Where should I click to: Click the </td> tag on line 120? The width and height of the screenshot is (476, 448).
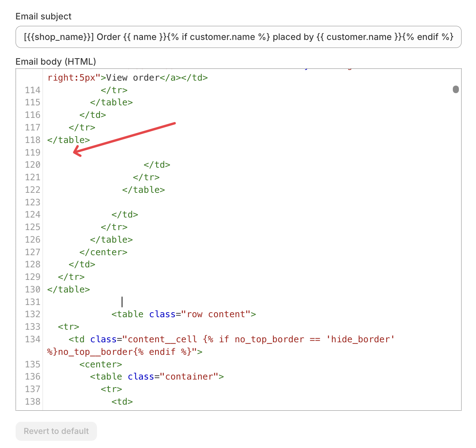tap(157, 165)
